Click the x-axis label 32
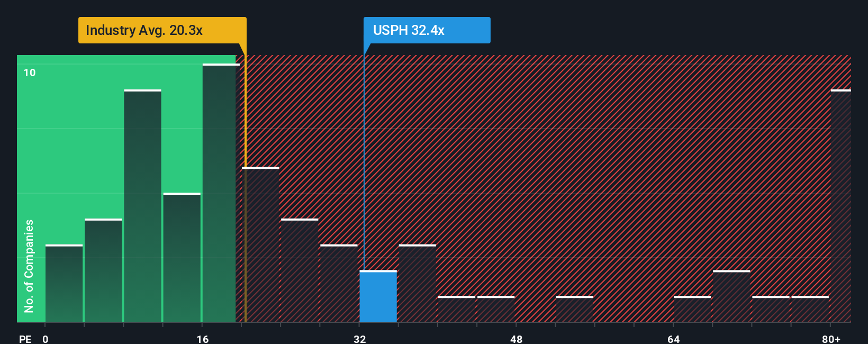 (x=360, y=339)
